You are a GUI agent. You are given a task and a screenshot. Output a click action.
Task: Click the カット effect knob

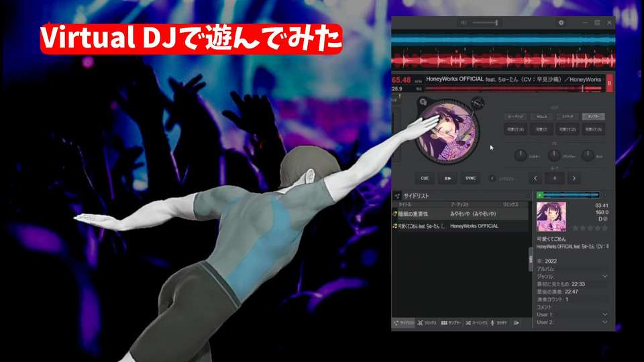[x=588, y=156]
